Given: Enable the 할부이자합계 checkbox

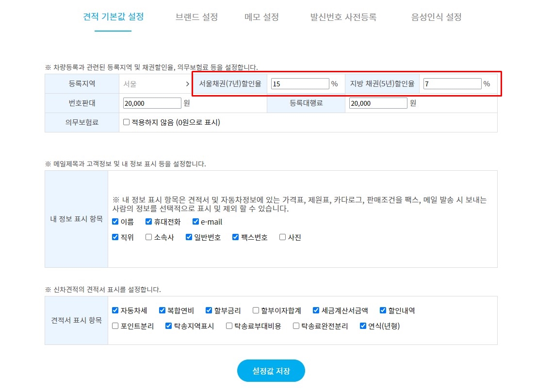Looking at the screenshot, I should pyautogui.click(x=256, y=310).
